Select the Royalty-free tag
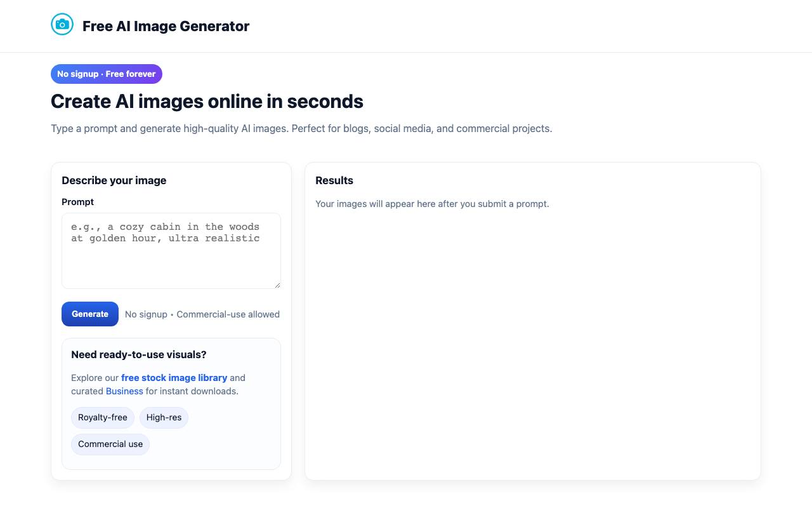The image size is (812, 508). coord(103,418)
